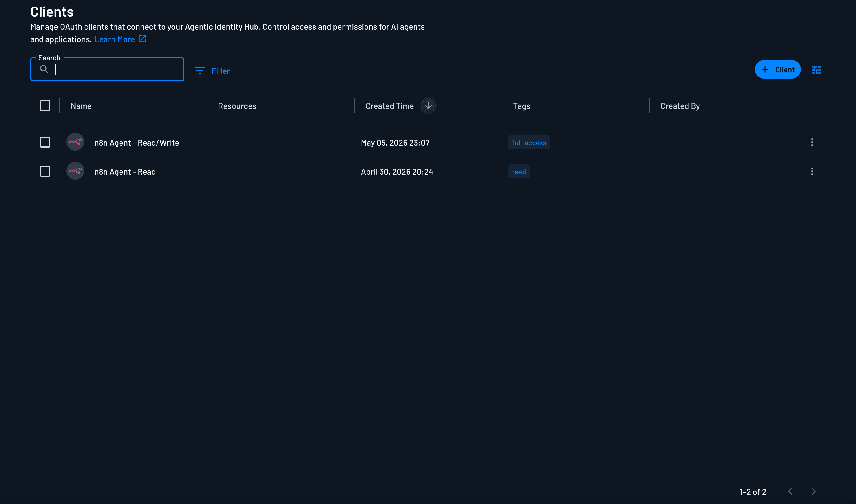
Task: Click the Clients page heading
Action: [52, 12]
